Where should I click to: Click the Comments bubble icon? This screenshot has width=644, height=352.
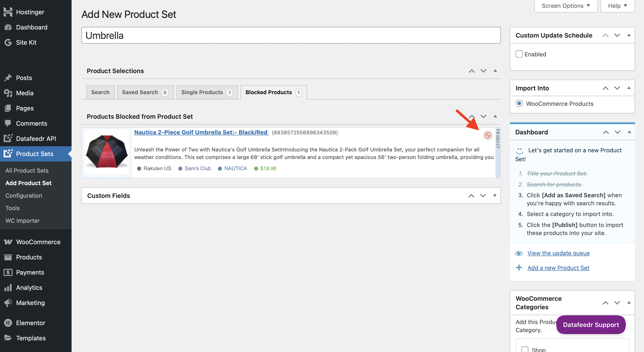(8, 123)
